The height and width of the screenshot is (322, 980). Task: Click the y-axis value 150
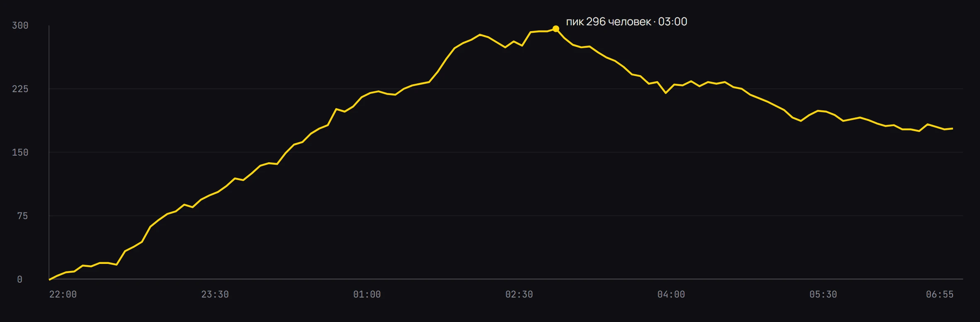pyautogui.click(x=20, y=152)
